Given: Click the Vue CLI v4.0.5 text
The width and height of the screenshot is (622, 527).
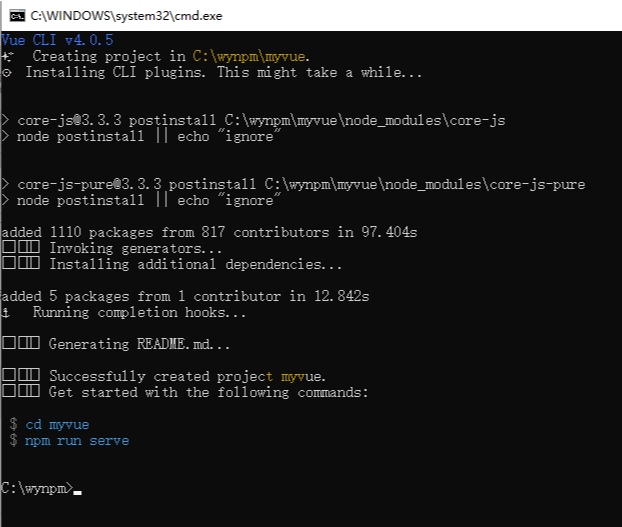Looking at the screenshot, I should pyautogui.click(x=57, y=40).
